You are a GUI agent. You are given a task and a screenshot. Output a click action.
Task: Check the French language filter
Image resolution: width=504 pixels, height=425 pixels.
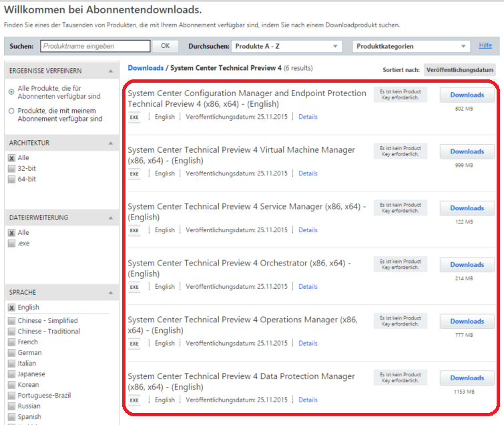(x=11, y=342)
